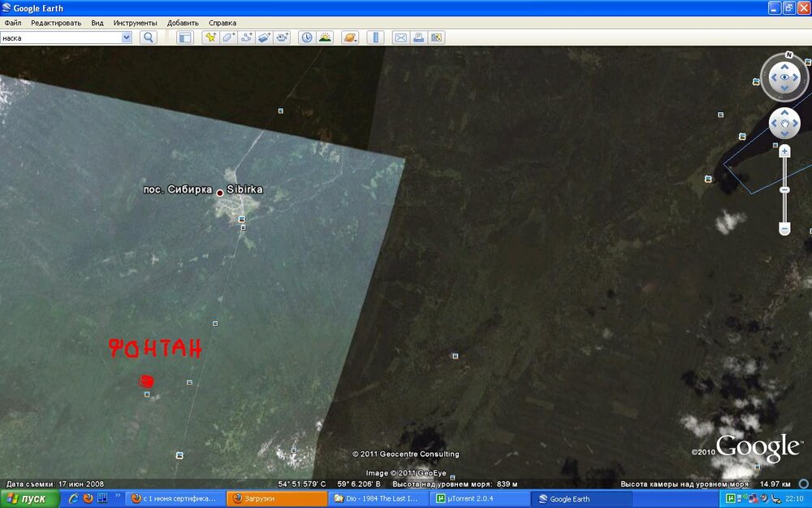
Task: Select the ruler measurement tool
Action: point(374,37)
